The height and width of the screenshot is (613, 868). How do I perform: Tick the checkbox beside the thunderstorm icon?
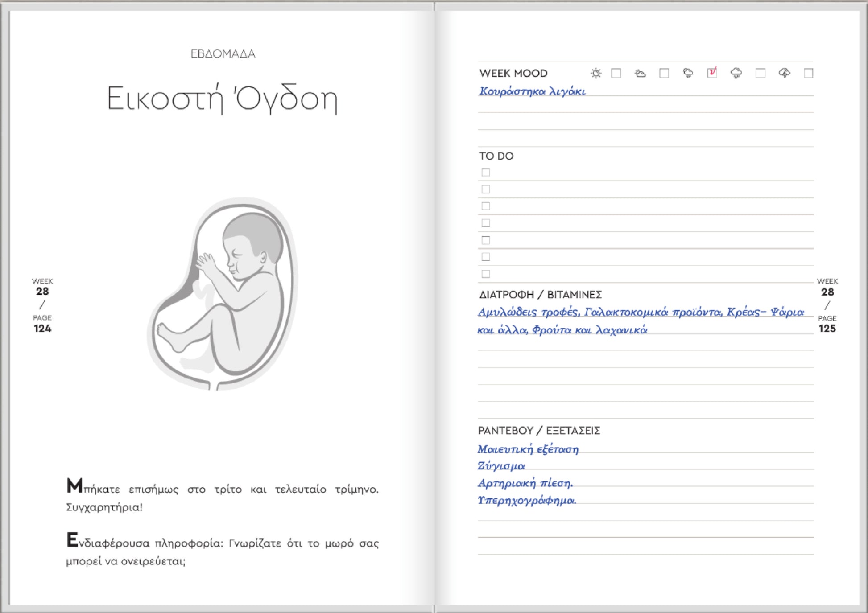(x=808, y=73)
